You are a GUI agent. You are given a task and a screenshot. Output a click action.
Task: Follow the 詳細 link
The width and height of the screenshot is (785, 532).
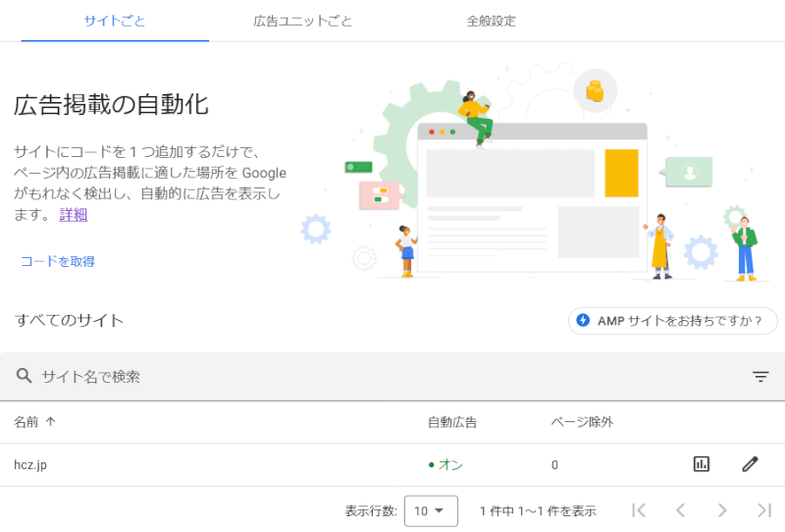click(x=73, y=215)
